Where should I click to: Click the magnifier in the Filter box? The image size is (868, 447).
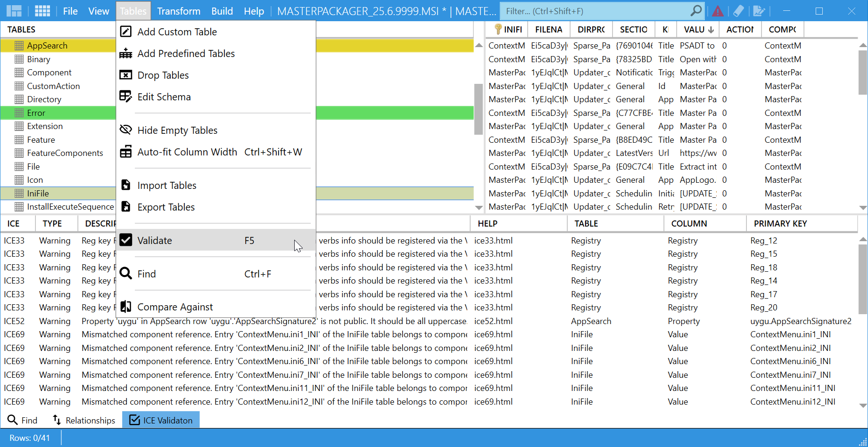pyautogui.click(x=695, y=10)
